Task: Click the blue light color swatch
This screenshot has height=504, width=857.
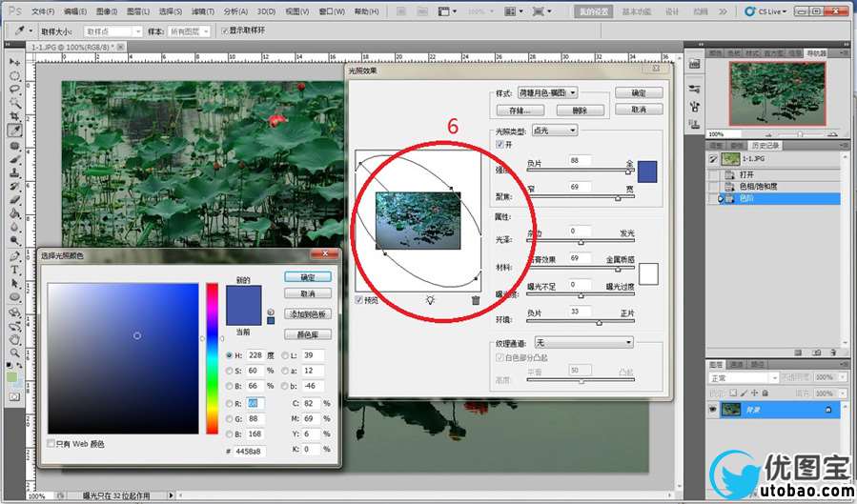Action: click(646, 171)
